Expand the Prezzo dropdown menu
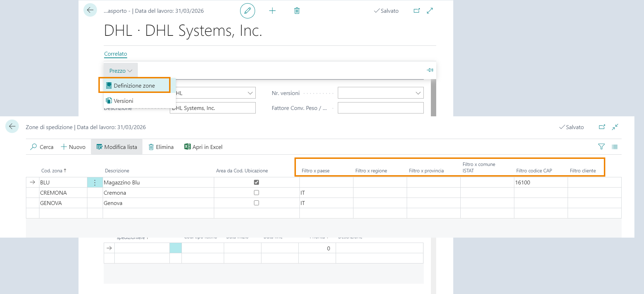The width and height of the screenshot is (644, 294). point(120,71)
